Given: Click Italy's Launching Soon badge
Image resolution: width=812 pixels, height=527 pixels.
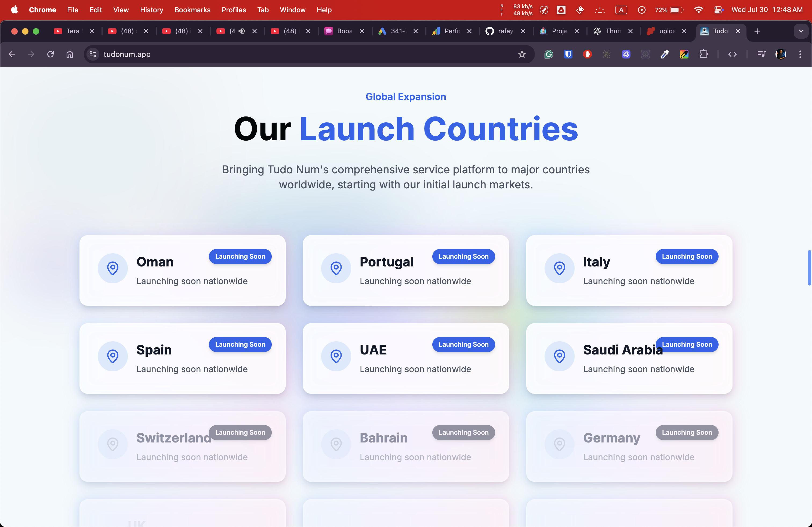Looking at the screenshot, I should coord(687,256).
